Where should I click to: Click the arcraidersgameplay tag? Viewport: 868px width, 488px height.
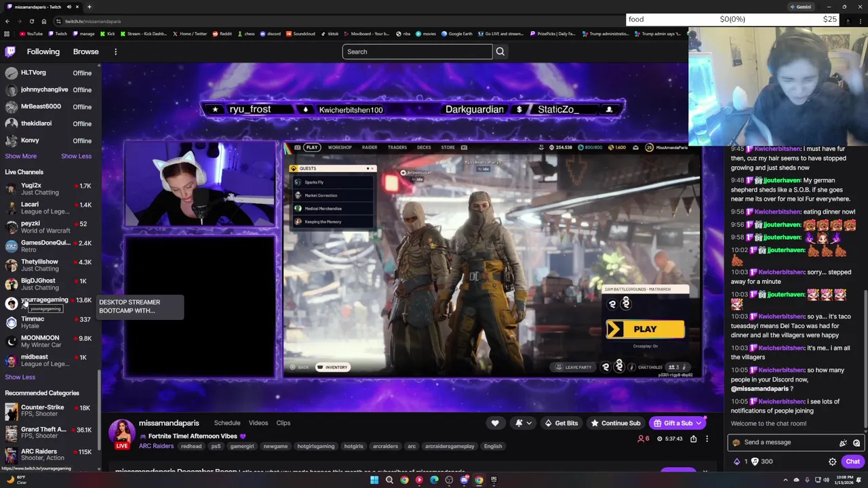pos(450,447)
